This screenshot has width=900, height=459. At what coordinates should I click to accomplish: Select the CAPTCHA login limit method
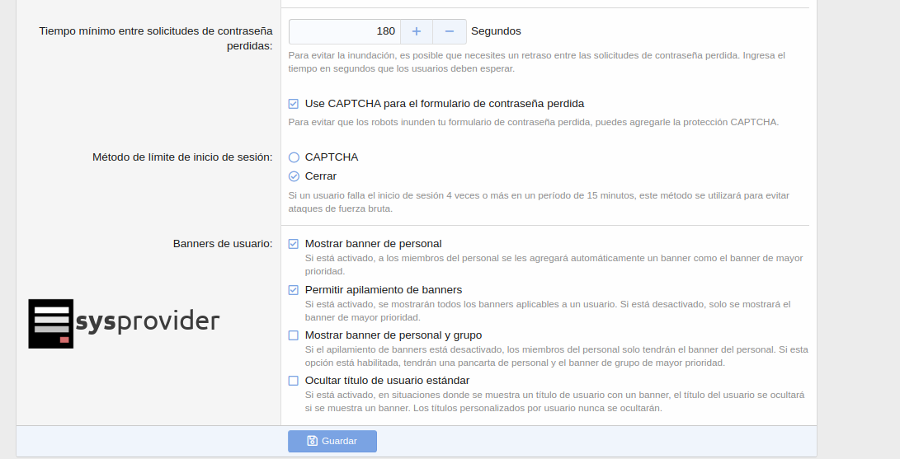point(294,157)
